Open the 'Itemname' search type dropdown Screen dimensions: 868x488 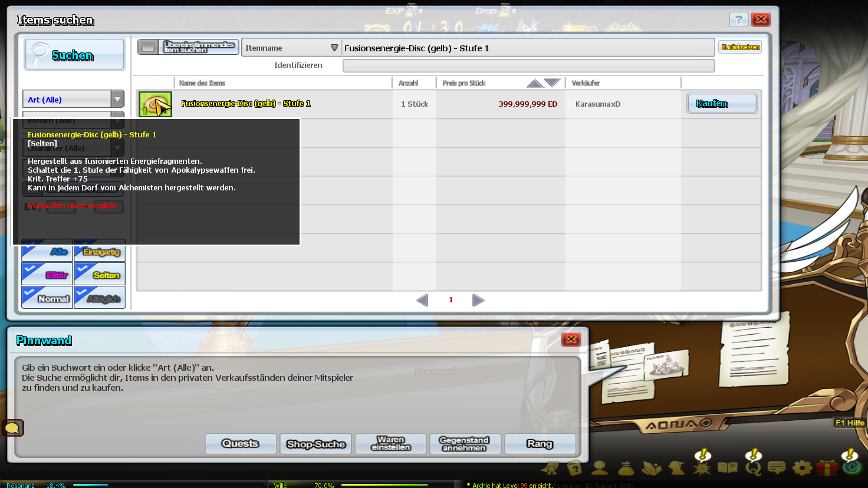coord(291,48)
